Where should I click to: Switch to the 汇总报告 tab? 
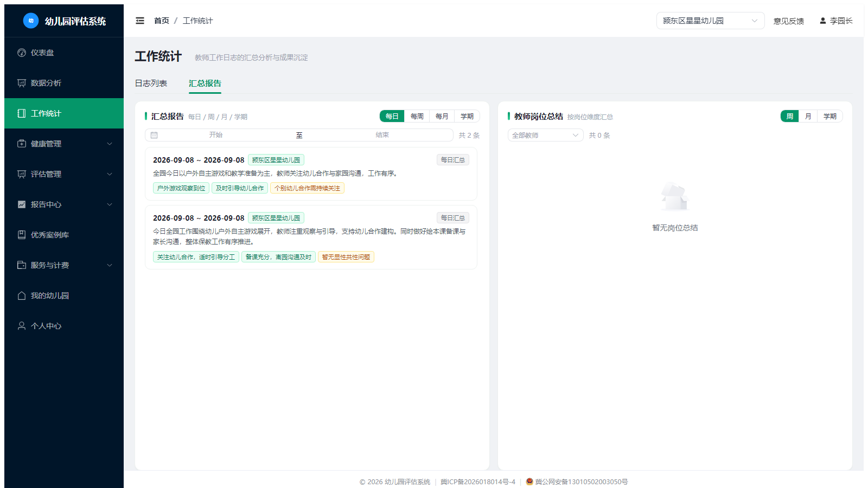coord(205,83)
